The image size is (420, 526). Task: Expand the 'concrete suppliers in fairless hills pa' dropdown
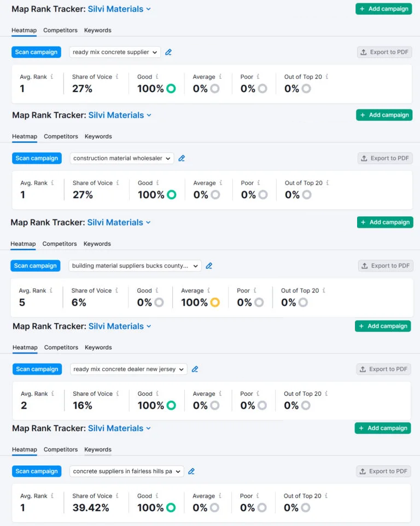tap(127, 471)
